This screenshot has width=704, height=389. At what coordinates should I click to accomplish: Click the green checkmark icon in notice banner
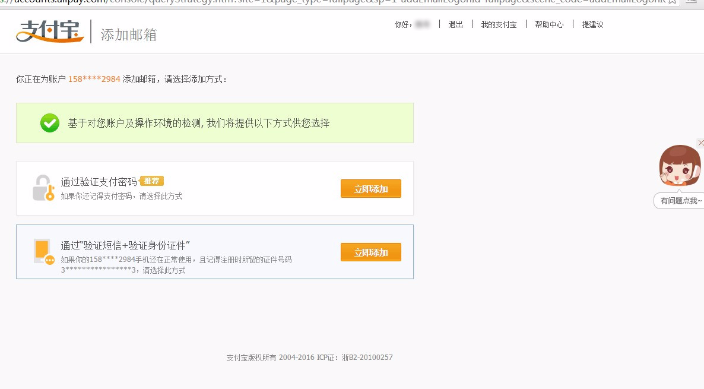(x=49, y=123)
